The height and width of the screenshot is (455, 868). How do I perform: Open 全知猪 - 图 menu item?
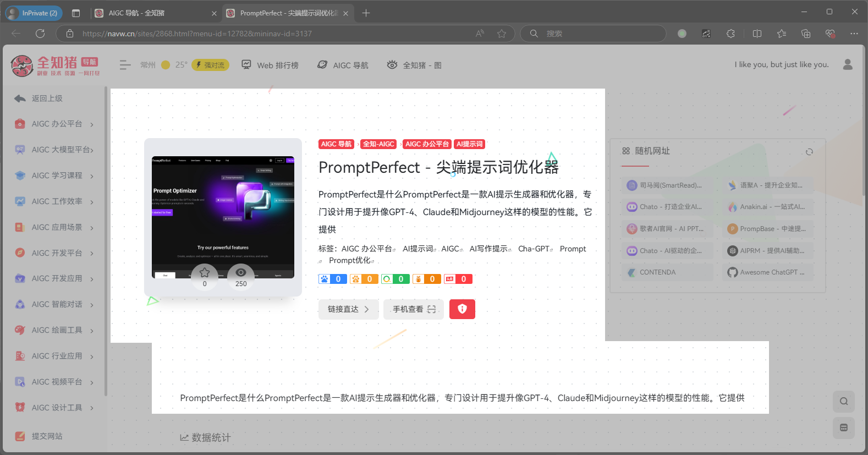pos(414,65)
